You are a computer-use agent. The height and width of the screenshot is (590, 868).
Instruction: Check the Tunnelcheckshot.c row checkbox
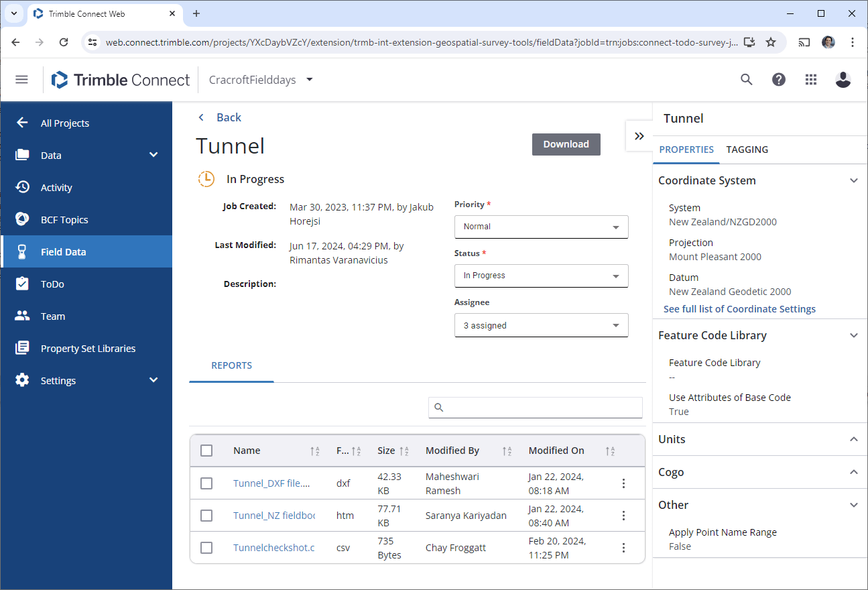coord(206,548)
